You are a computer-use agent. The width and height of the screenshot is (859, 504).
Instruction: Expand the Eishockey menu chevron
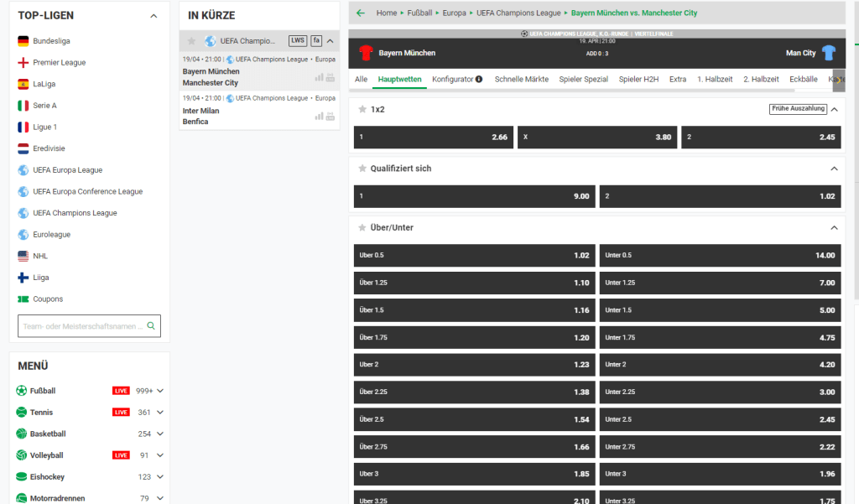[x=160, y=476]
